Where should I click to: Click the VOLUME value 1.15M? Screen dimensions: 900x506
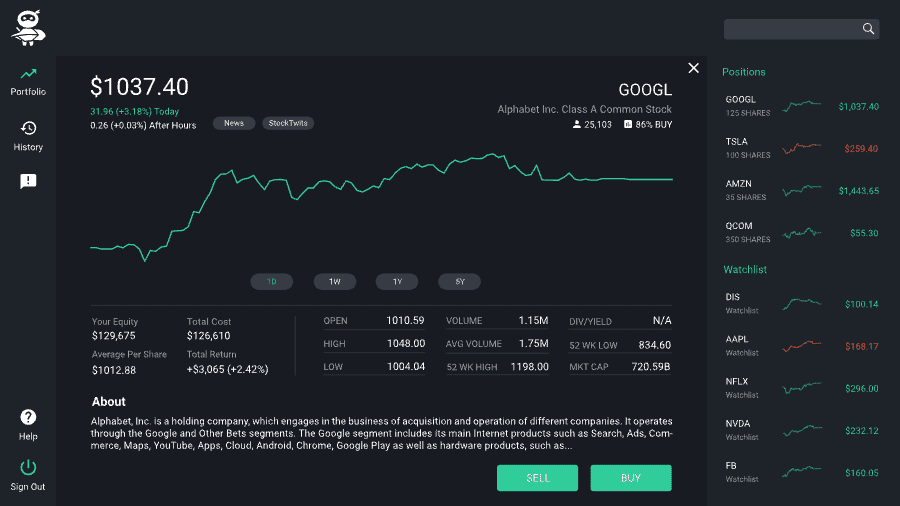click(533, 320)
